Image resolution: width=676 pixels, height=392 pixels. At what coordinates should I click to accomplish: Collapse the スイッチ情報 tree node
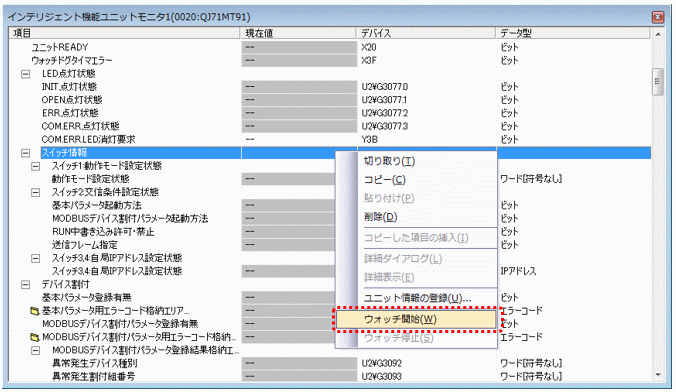click(x=25, y=153)
